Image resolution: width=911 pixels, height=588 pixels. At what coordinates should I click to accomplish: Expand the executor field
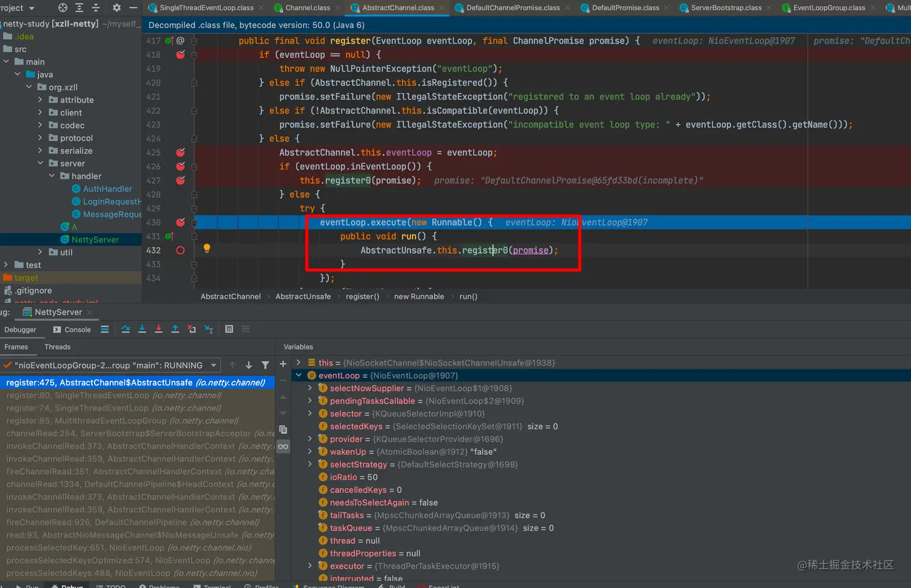[310, 566]
